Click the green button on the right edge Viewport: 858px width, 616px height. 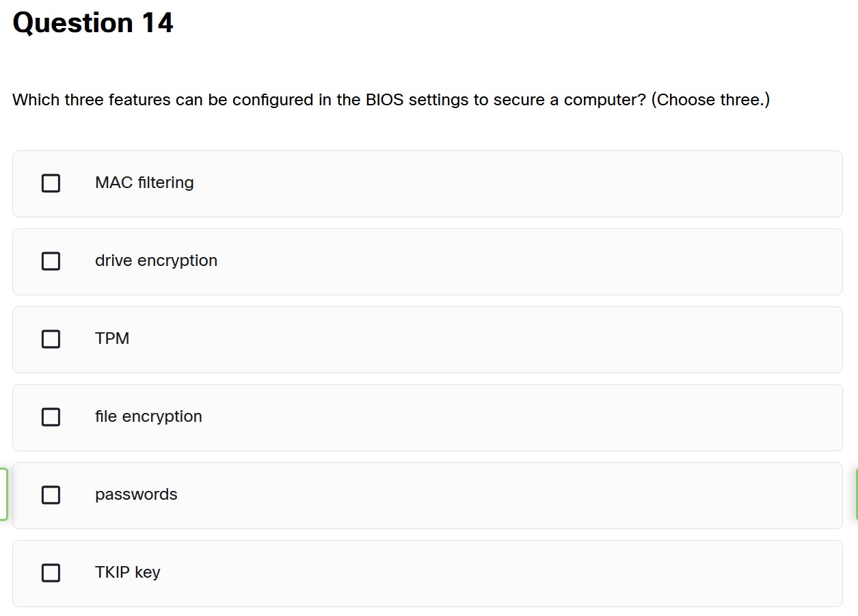[855, 494]
